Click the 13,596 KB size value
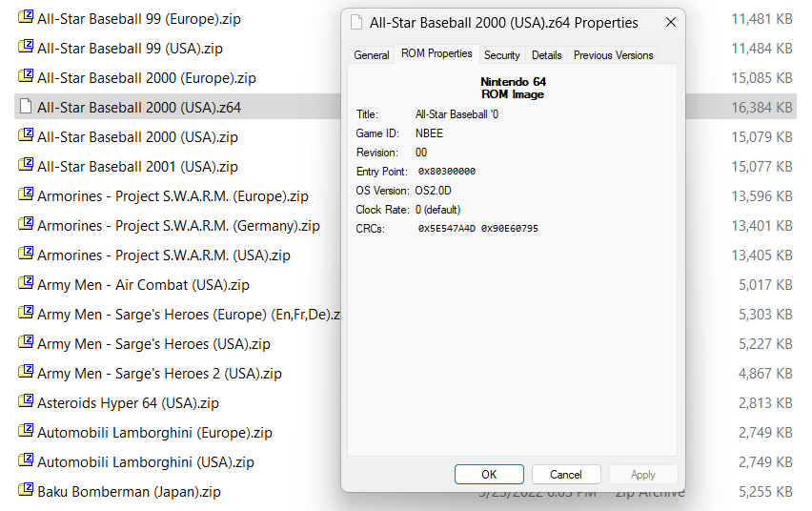 tap(761, 195)
